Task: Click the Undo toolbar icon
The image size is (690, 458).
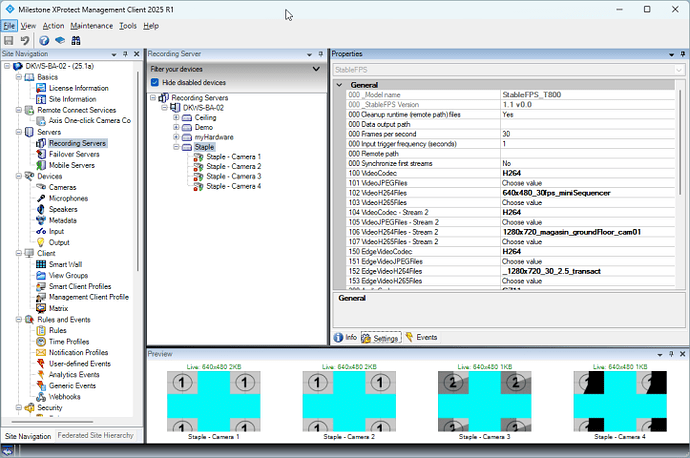Action: pos(25,40)
